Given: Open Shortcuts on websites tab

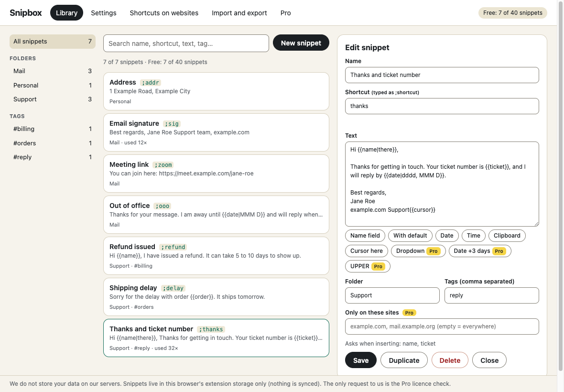Looking at the screenshot, I should point(164,13).
